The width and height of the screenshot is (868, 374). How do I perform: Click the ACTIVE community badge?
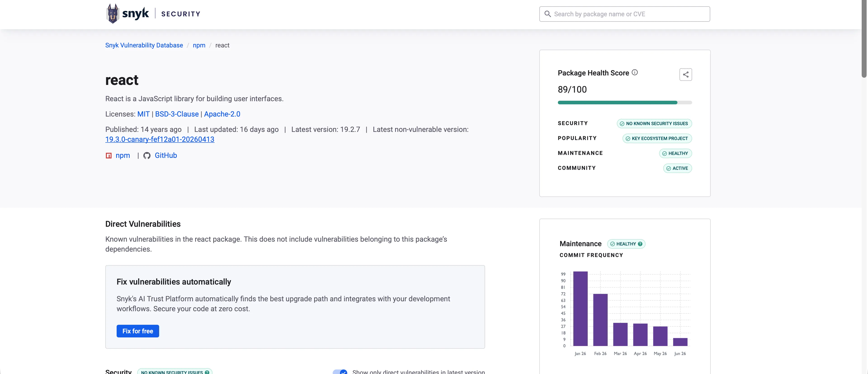click(x=677, y=168)
